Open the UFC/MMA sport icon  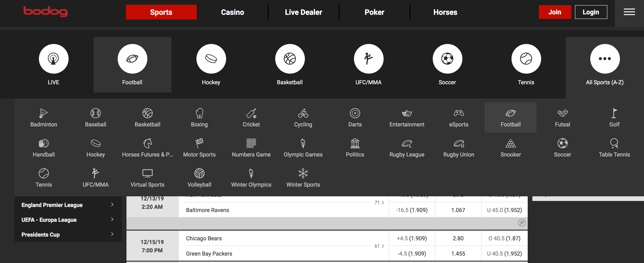[x=369, y=59]
